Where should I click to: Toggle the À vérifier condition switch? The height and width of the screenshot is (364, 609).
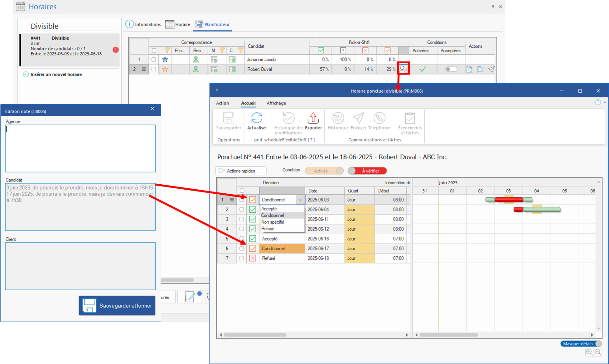coord(367,171)
